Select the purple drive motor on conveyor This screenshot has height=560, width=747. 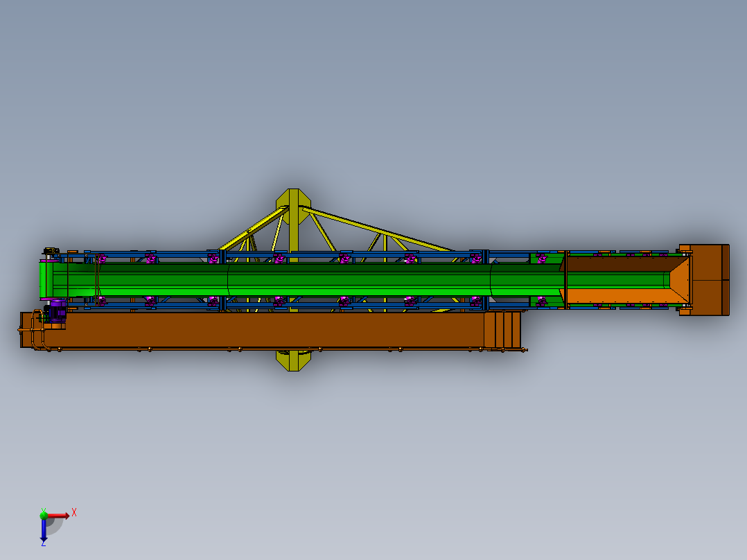[x=57, y=312]
